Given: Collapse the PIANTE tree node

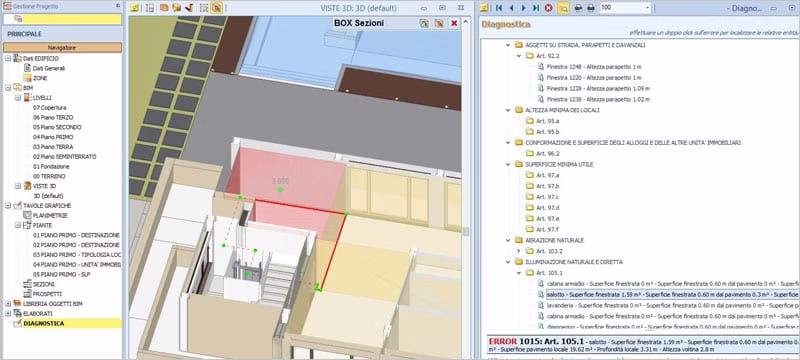Looking at the screenshot, I should pyautogui.click(x=17, y=225).
